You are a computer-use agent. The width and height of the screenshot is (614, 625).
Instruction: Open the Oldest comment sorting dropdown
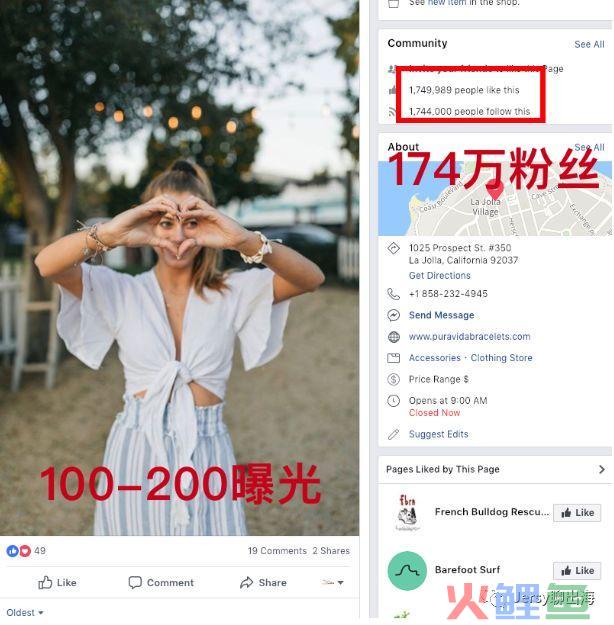click(25, 612)
